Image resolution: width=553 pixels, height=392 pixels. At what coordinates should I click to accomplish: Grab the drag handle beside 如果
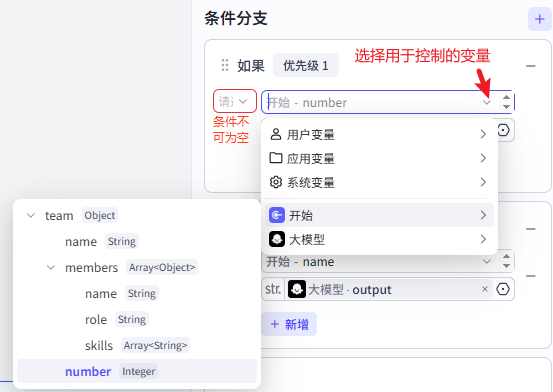coord(225,65)
